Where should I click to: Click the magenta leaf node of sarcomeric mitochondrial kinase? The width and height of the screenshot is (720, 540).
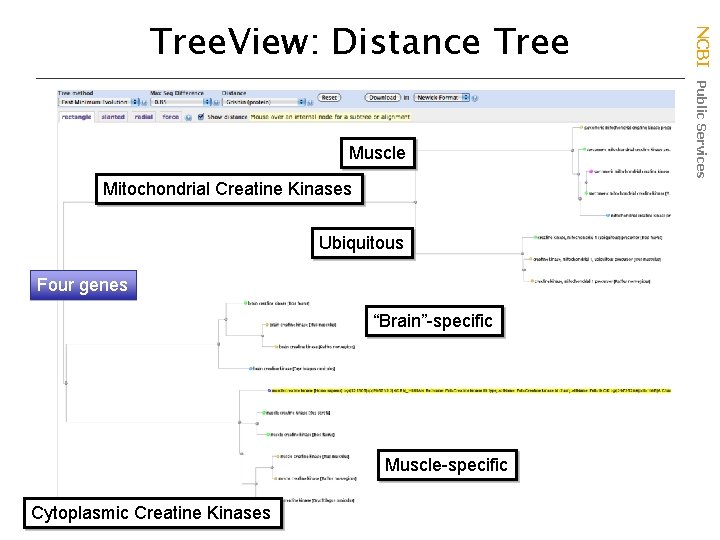[591, 171]
